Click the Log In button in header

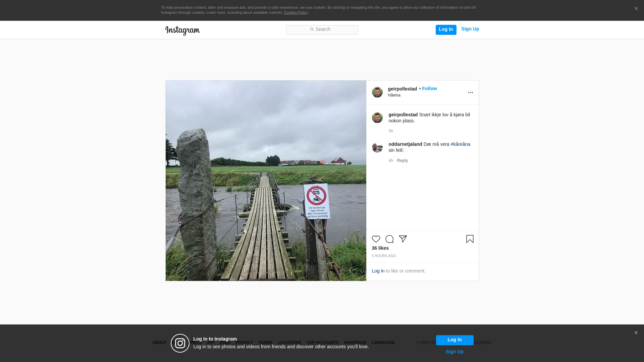446,30
